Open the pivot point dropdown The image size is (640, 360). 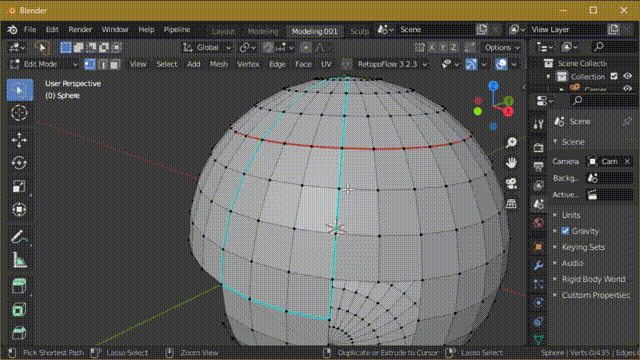(248, 47)
